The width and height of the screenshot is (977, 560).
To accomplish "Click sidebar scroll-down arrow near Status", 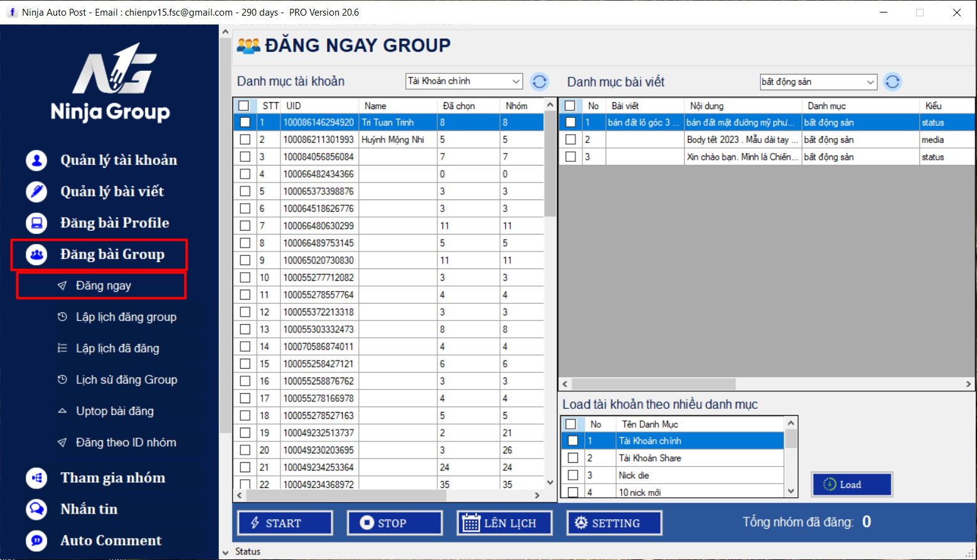I will [226, 552].
